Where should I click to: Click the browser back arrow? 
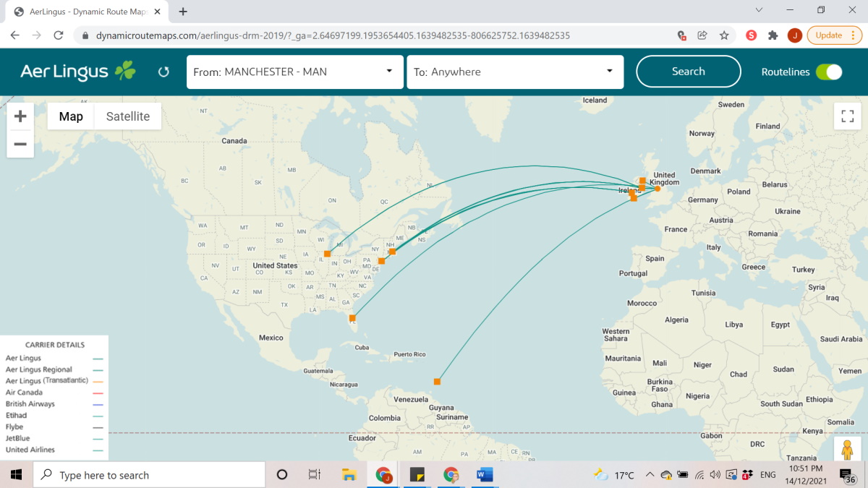15,35
